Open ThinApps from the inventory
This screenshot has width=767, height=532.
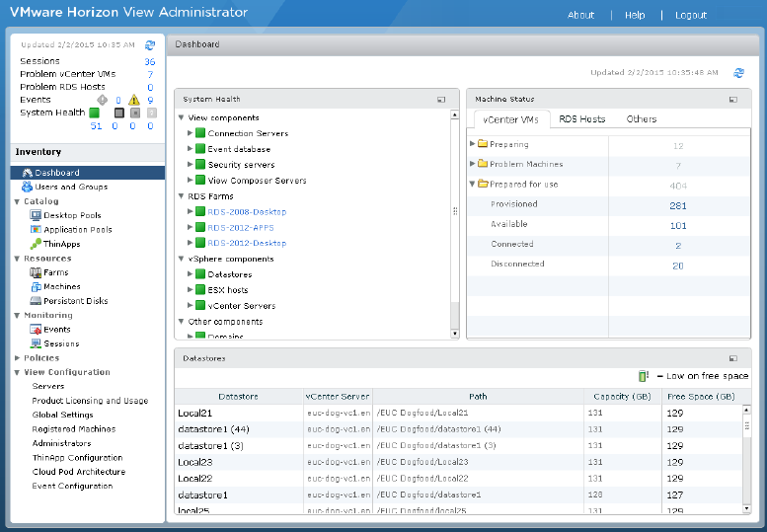point(61,244)
